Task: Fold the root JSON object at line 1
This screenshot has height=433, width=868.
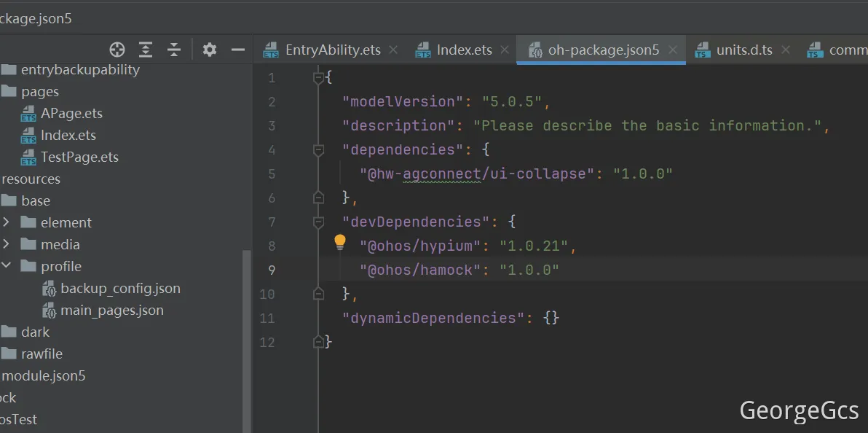Action: click(x=318, y=78)
